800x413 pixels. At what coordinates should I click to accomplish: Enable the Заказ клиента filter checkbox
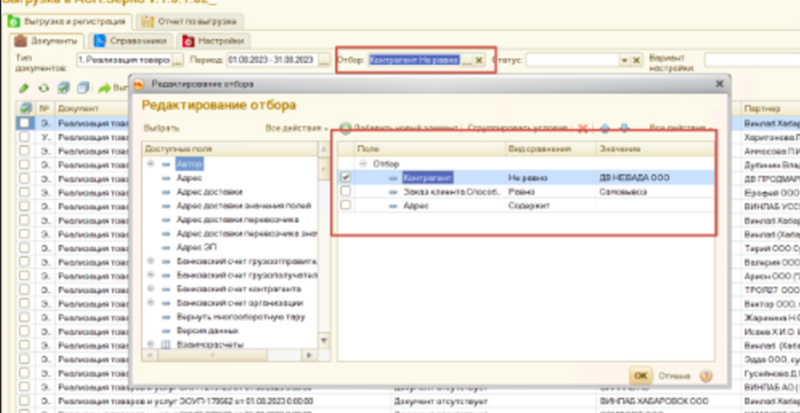pyautogui.click(x=346, y=191)
